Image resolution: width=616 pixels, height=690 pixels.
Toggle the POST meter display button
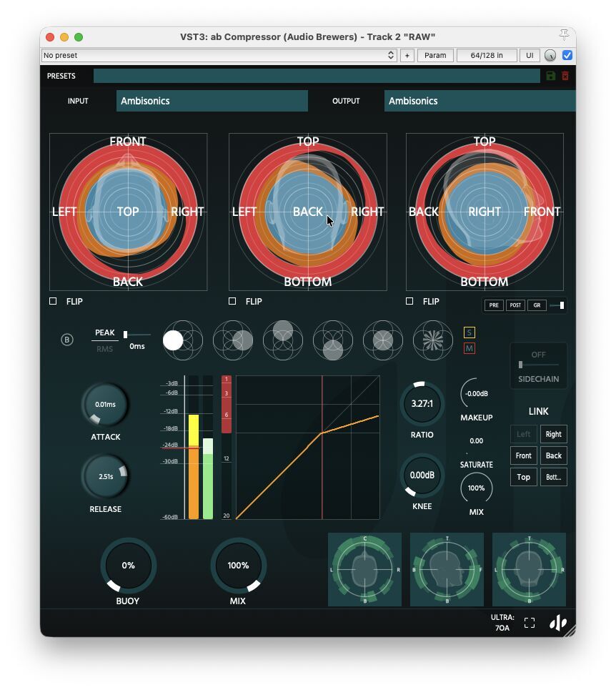click(x=515, y=305)
